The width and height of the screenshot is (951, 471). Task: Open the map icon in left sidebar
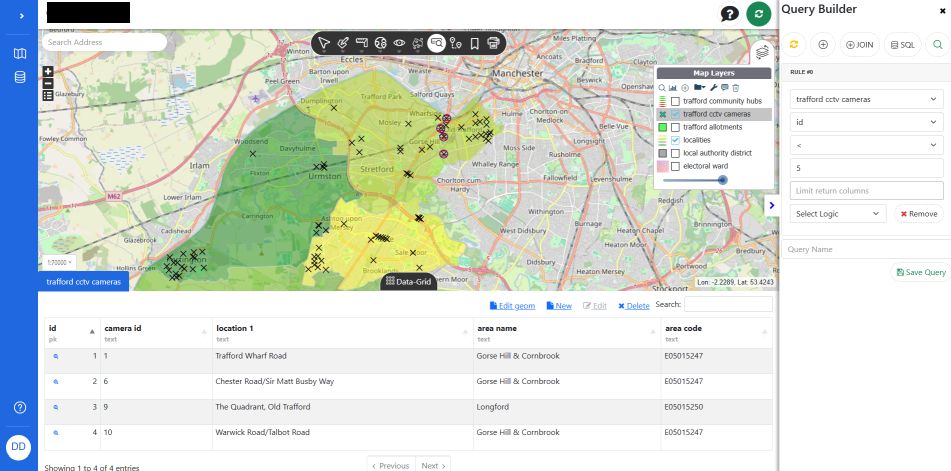point(20,54)
